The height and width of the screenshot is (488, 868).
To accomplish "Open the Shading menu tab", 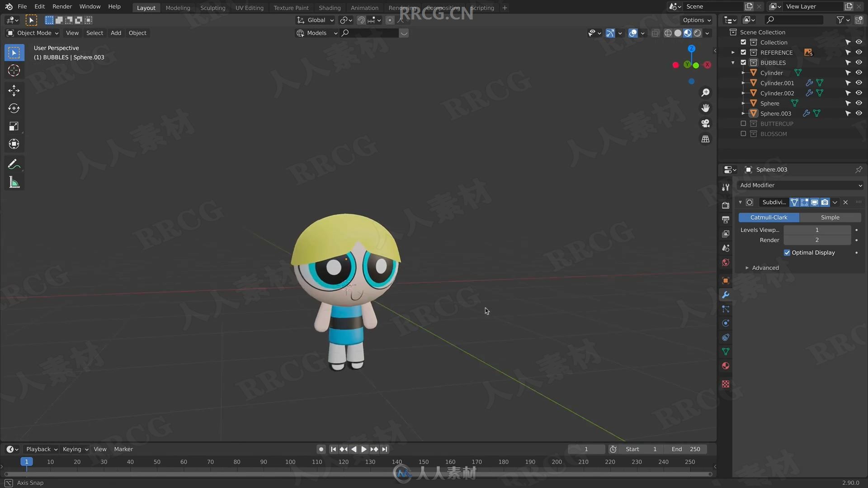I will coord(330,7).
